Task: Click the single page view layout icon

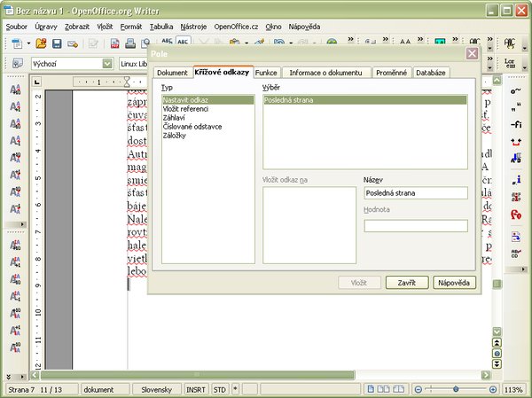Action: coord(371,389)
